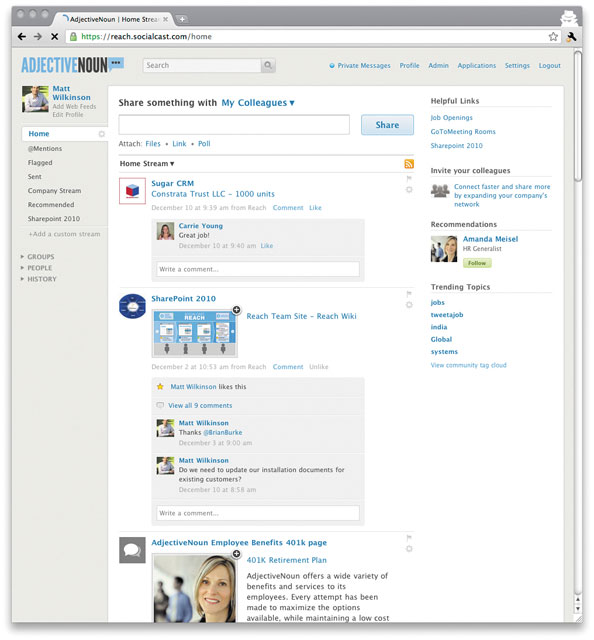594x640 pixels.
Task: Close the AdjectiveNoun Home Stream tab
Action: (165, 19)
